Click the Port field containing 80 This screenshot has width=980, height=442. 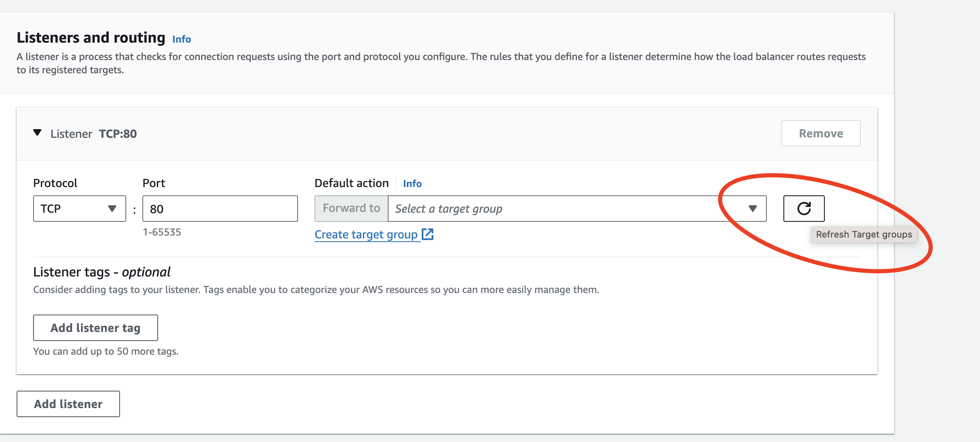pyautogui.click(x=219, y=208)
